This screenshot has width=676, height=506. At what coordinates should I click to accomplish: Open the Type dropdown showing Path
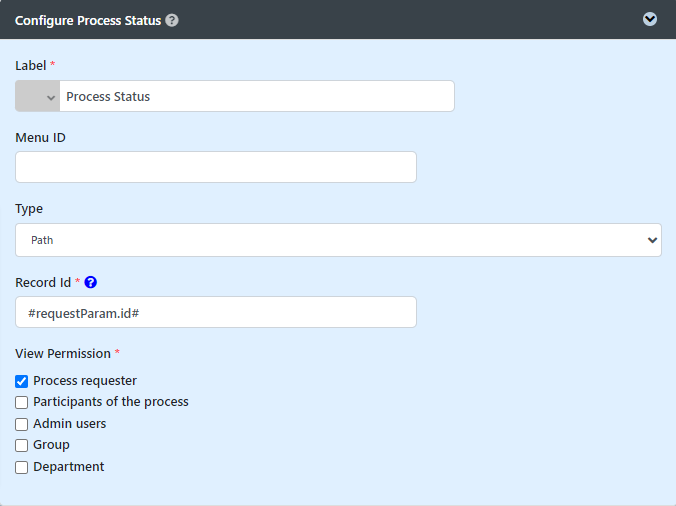pos(338,240)
